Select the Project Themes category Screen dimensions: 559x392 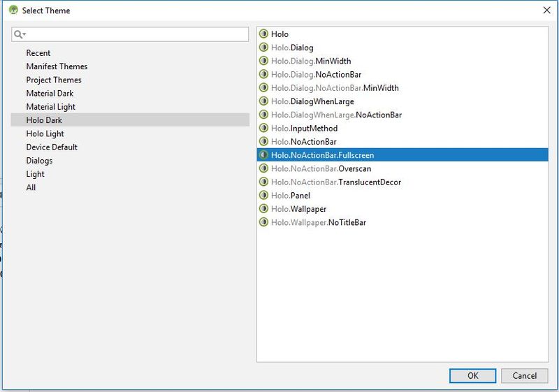coord(130,80)
